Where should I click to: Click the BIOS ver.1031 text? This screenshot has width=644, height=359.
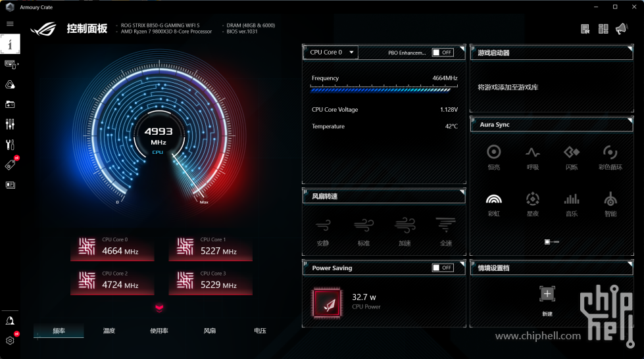point(242,32)
